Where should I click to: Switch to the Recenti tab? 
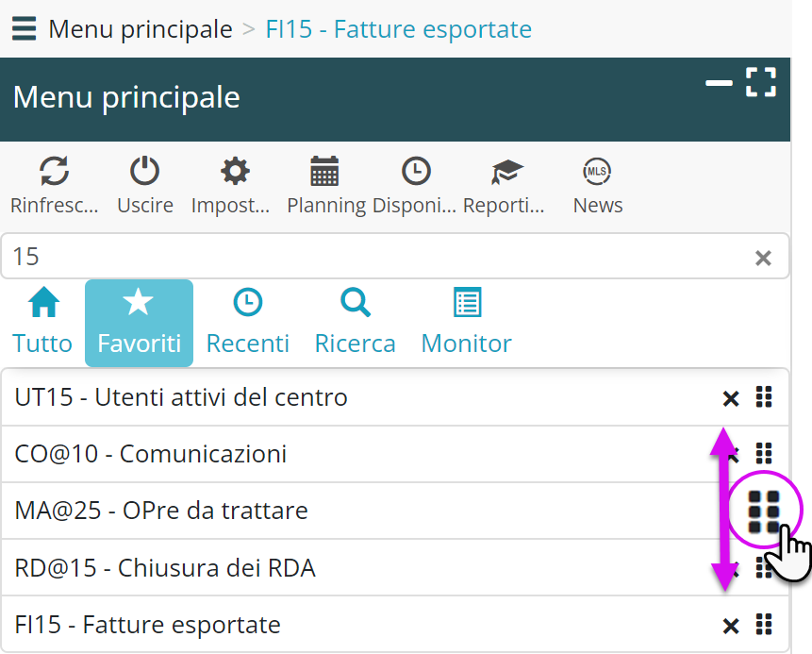[x=247, y=323]
